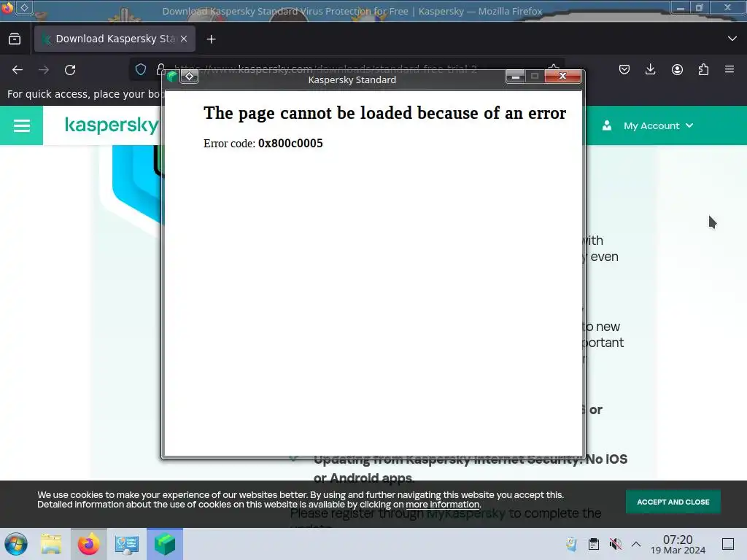747x560 pixels.
Task: Open File Explorer from taskbar
Action: click(x=52, y=544)
